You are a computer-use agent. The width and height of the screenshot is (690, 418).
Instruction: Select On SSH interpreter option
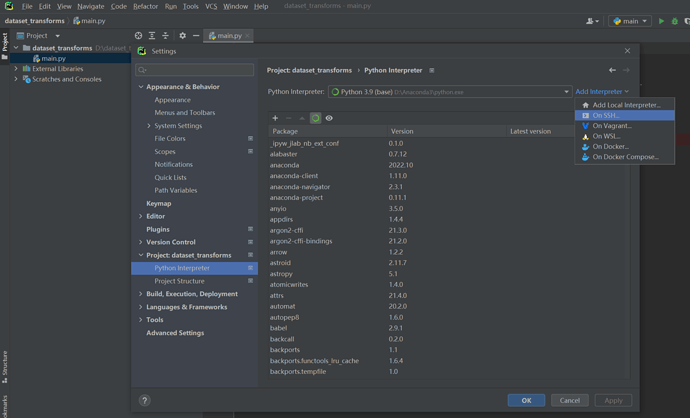[624, 115]
